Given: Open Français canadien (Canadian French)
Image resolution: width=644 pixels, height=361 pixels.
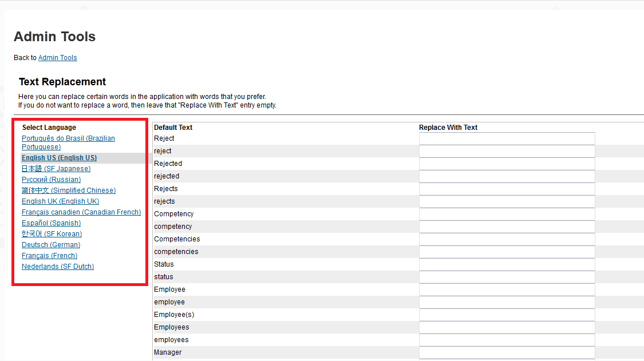Looking at the screenshot, I should point(81,212).
